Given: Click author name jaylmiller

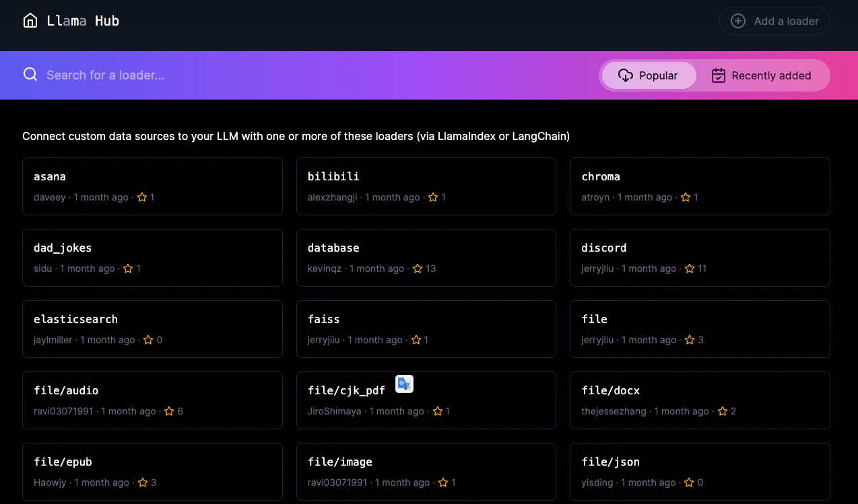Looking at the screenshot, I should click(53, 340).
